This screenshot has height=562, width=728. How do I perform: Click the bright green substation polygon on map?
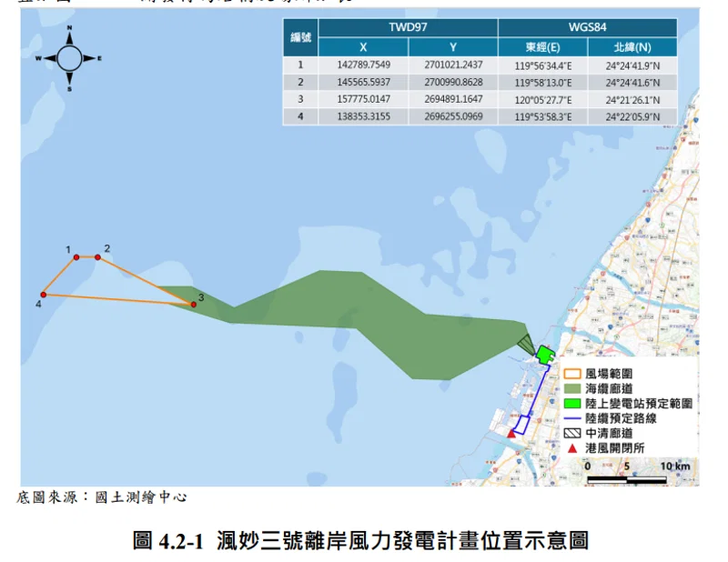544,355
